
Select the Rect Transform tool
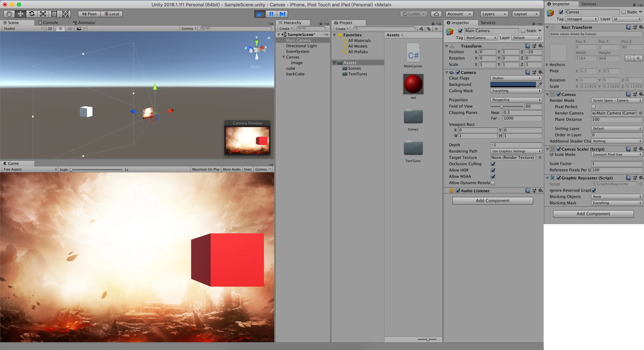[54, 14]
